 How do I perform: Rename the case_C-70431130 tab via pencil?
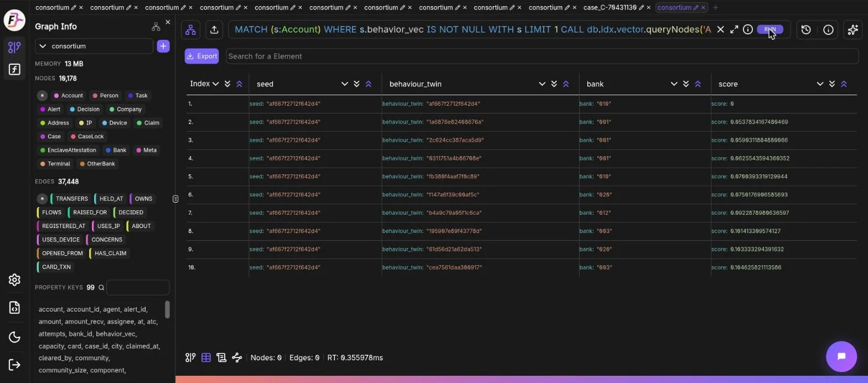coord(641,8)
